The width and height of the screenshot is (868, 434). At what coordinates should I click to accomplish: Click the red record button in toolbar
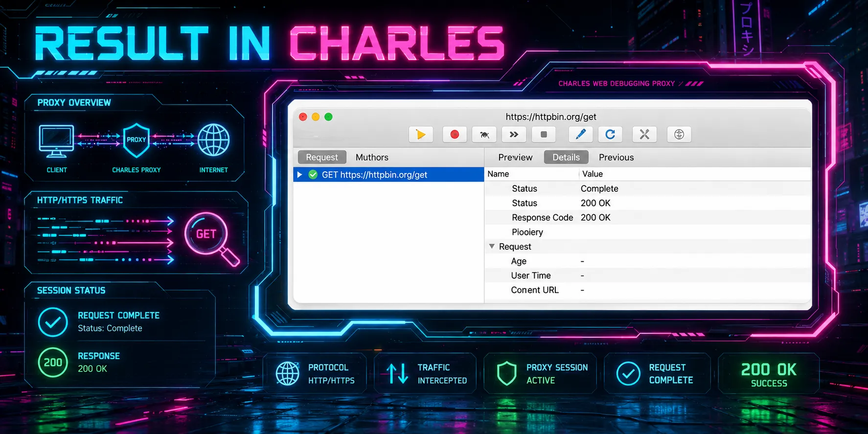point(455,134)
